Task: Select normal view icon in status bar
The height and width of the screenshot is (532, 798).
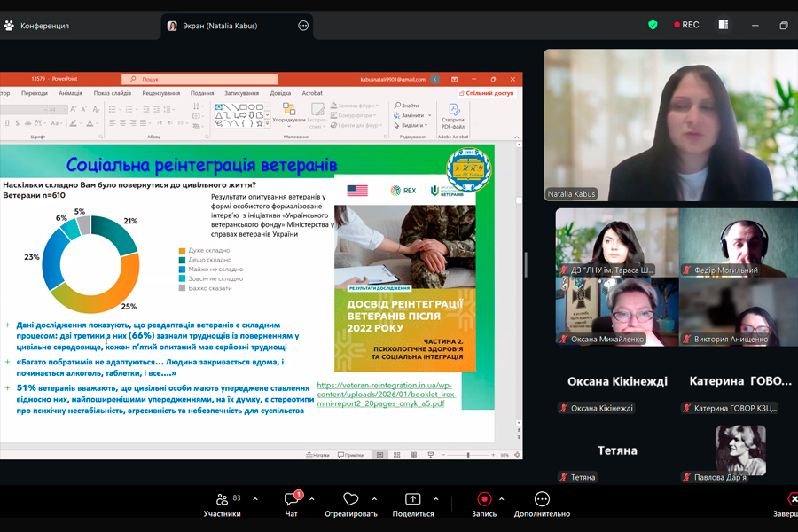Action: click(x=379, y=455)
